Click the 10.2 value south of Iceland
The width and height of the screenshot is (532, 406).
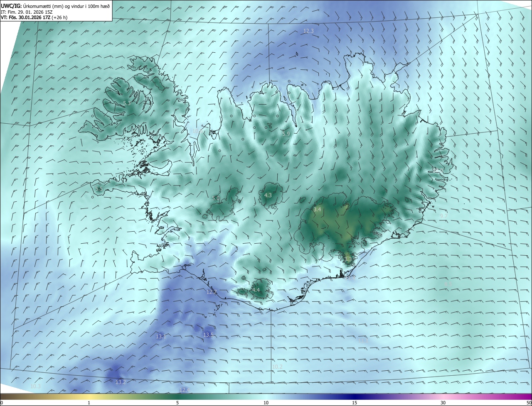click(277, 367)
